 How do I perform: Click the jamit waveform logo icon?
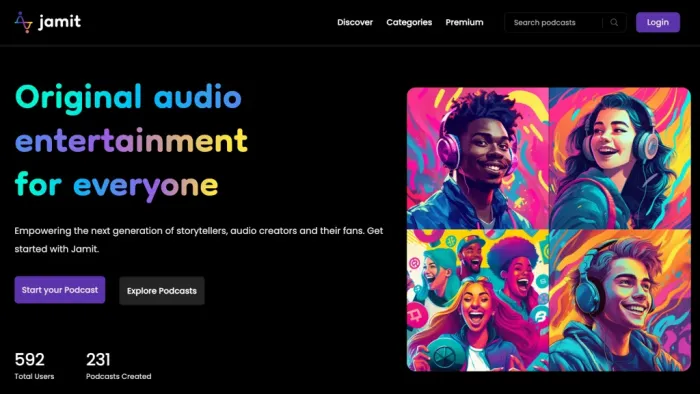pyautogui.click(x=24, y=22)
